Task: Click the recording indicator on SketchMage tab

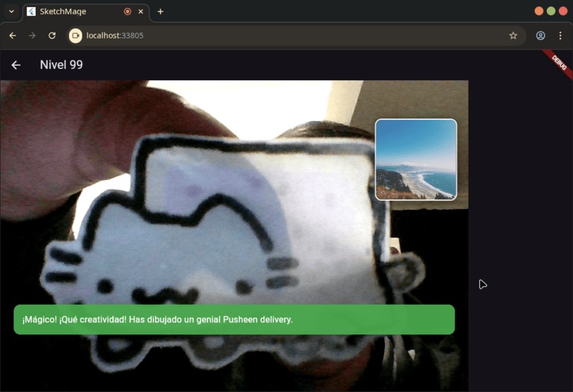Action: click(127, 11)
